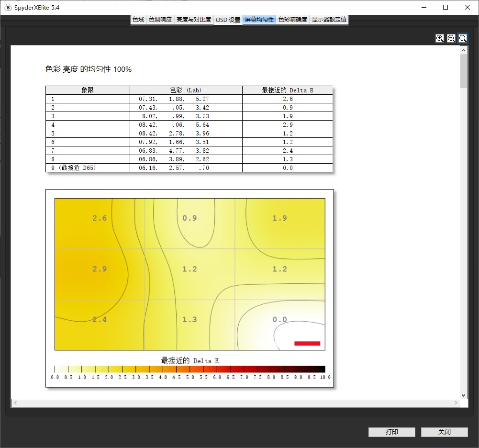
Task: Click the heading 色彩 亮度 的均匀性 100%
Action: [x=89, y=69]
